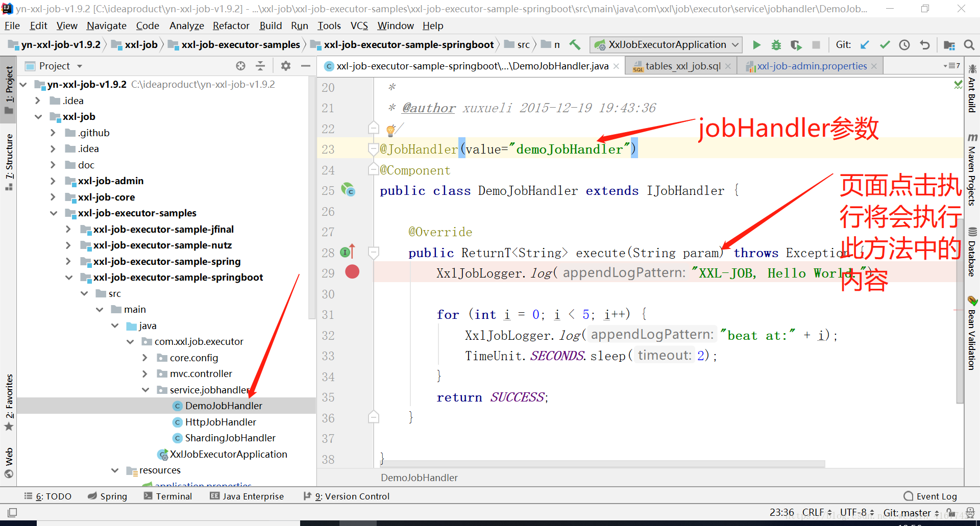Open Project Structure icon in toolbar
980x526 pixels.
[x=949, y=45]
